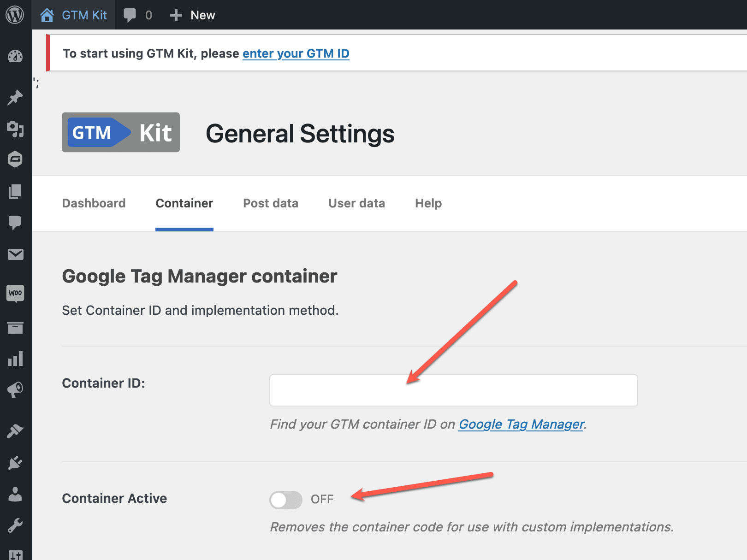Open the Google Tag Manager link
The height and width of the screenshot is (560, 747).
(520, 424)
